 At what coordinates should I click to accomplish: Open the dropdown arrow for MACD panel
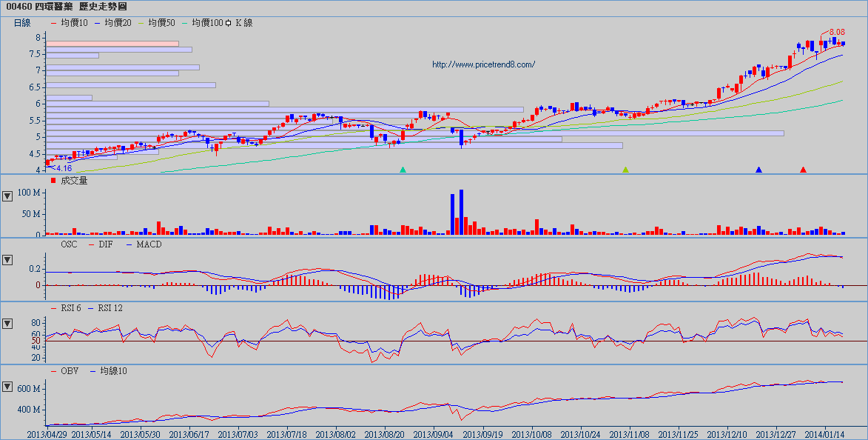[7, 260]
